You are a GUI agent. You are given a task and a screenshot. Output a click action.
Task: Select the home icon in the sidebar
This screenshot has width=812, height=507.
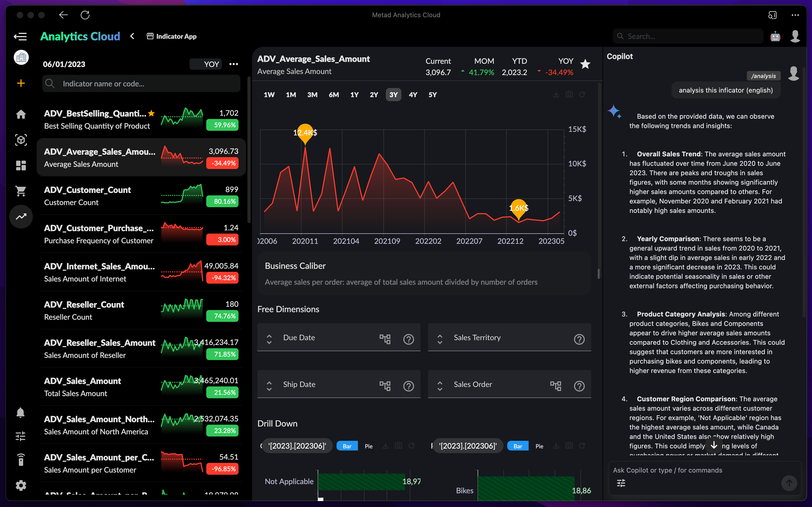coord(20,114)
